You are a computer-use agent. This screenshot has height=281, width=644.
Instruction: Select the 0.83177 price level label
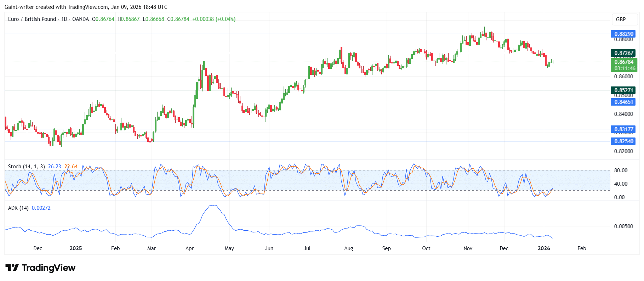click(623, 129)
